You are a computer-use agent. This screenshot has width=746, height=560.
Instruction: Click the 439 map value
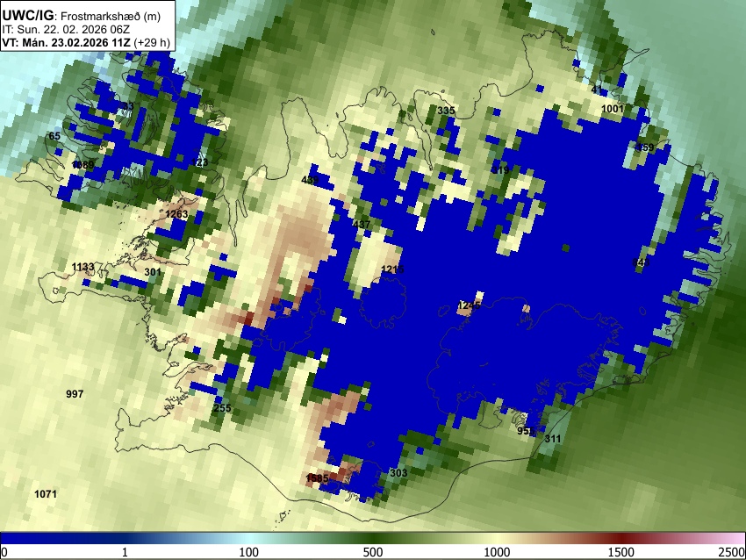[x=310, y=180]
